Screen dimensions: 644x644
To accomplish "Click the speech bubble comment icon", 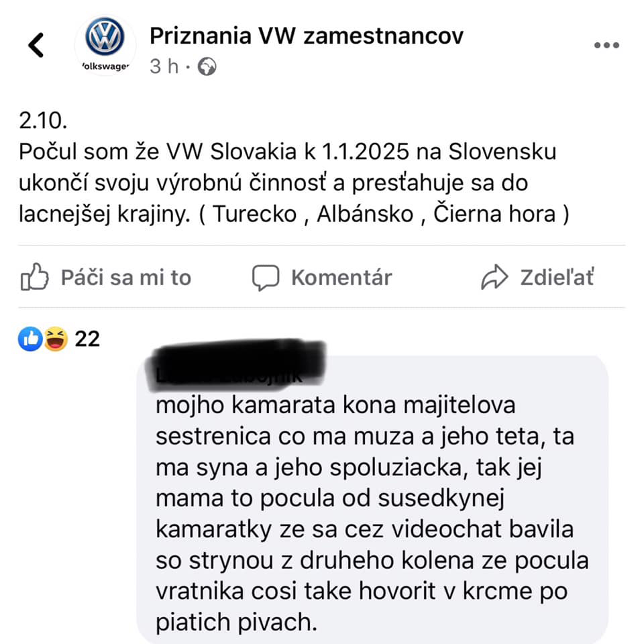I will 266,278.
